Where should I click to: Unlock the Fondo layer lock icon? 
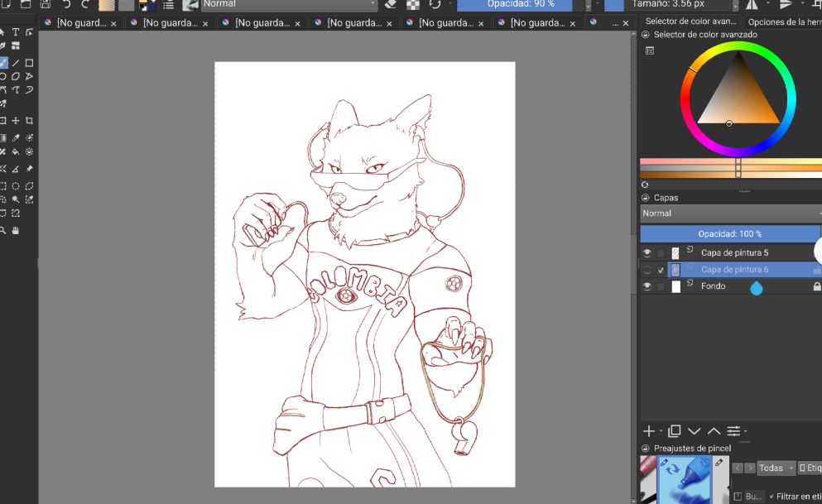click(x=816, y=286)
